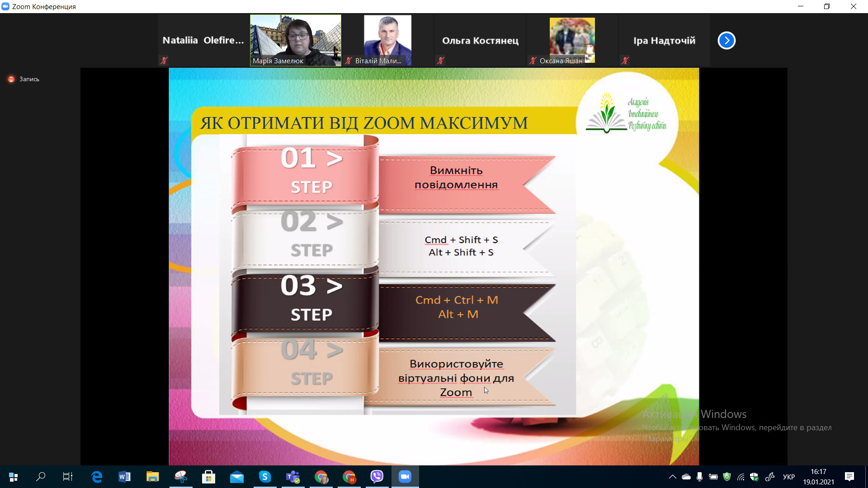Click Марія Замелюк's video thumbnail
This screenshot has height=488, width=868.
(x=296, y=40)
